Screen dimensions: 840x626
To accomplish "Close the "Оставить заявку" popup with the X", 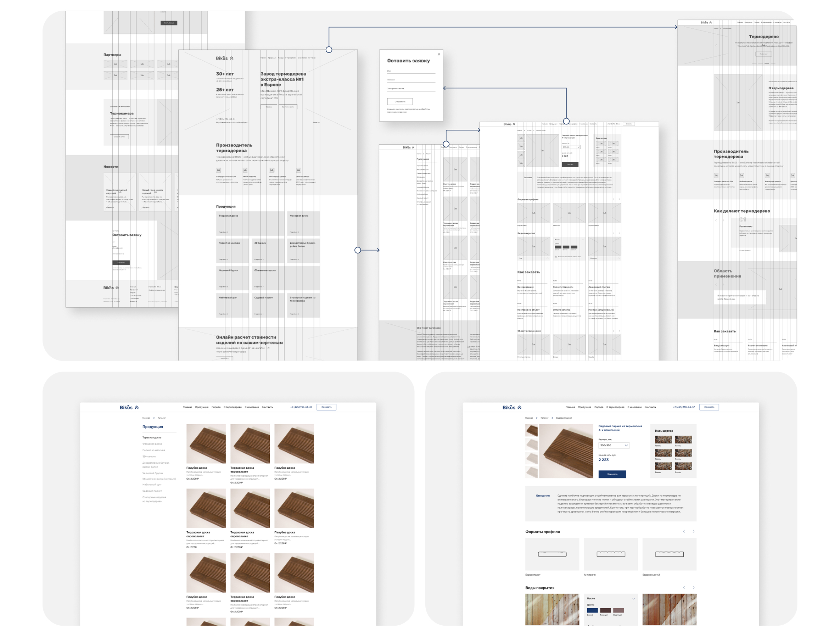I will click(439, 55).
